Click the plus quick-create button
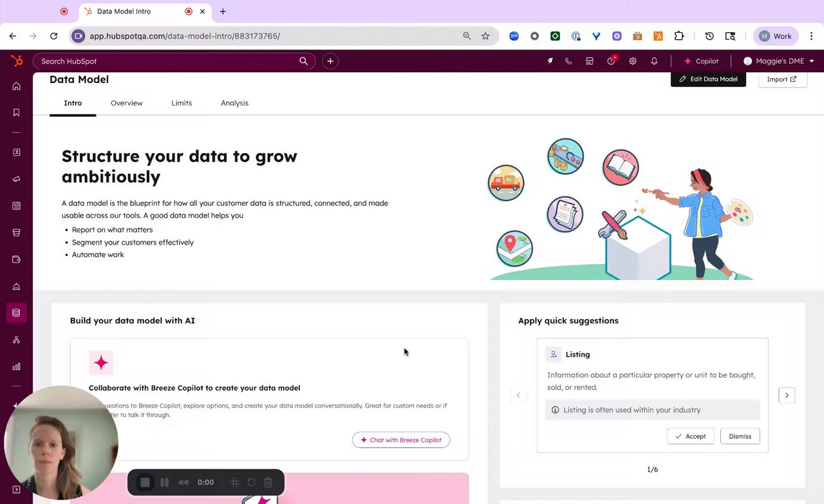Screen dimensions: 824x504 click(x=330, y=61)
